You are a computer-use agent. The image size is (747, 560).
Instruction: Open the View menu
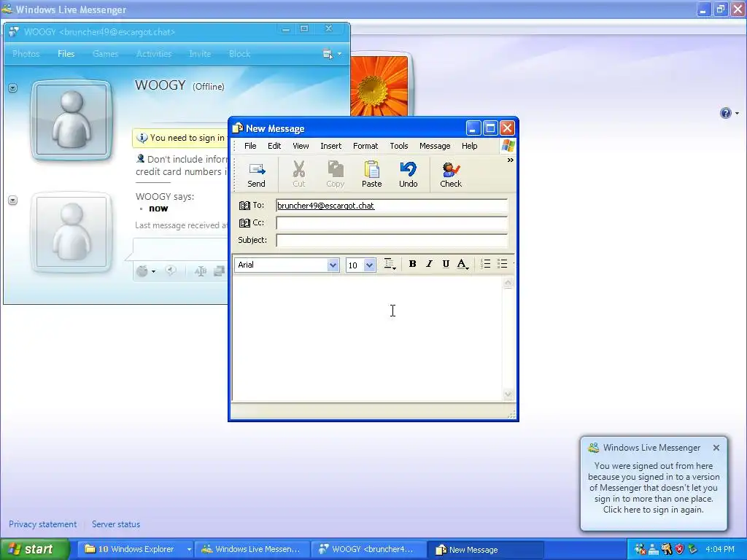click(301, 146)
